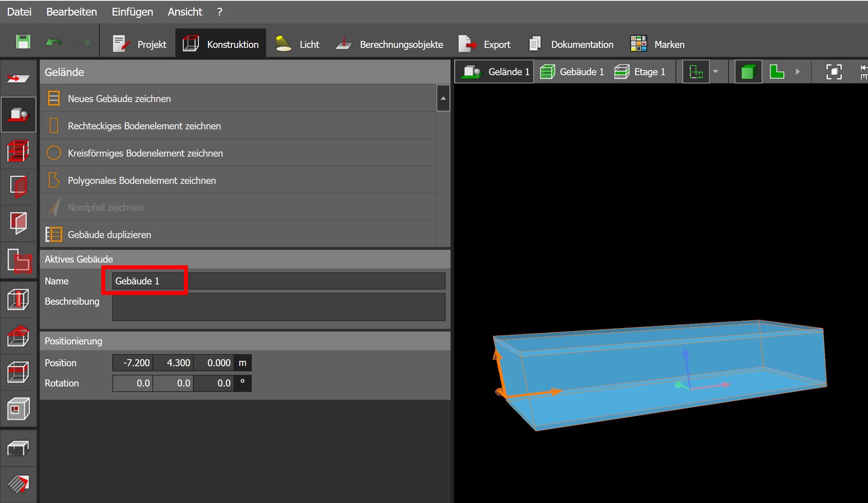The image size is (868, 503).
Task: Click Neues Gebäude zeichnen
Action: point(119,99)
